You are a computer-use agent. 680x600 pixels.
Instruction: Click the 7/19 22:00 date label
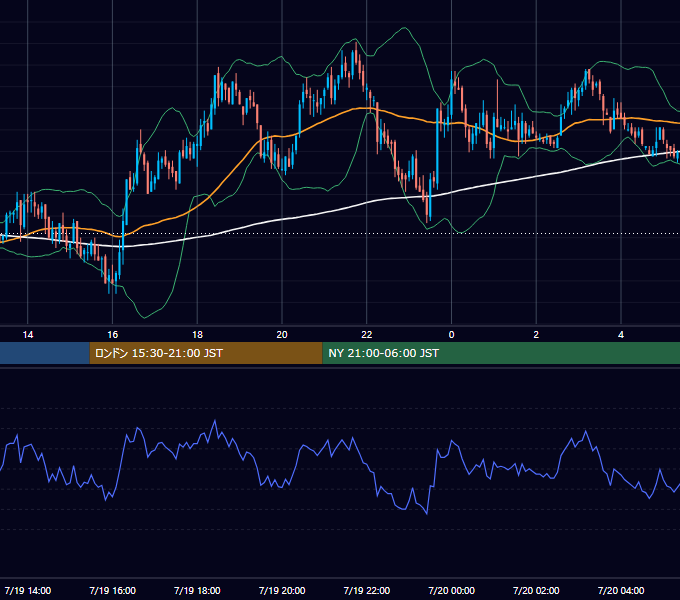point(367,590)
